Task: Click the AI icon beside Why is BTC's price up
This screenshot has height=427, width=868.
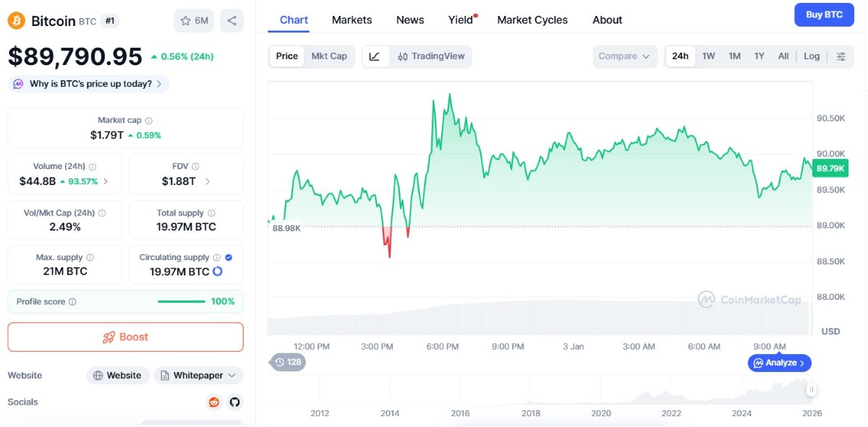Action: (18, 85)
